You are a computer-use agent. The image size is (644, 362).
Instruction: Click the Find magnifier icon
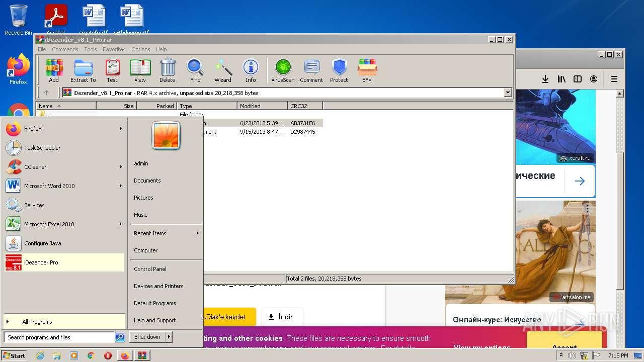(195, 70)
